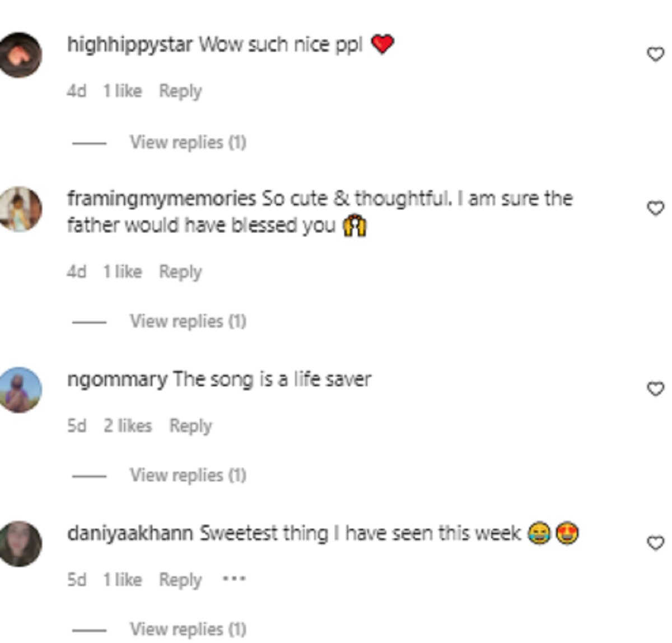Expand replies under framingmymemories' comment
Viewport: 672px width, 643px height.
pos(188,321)
